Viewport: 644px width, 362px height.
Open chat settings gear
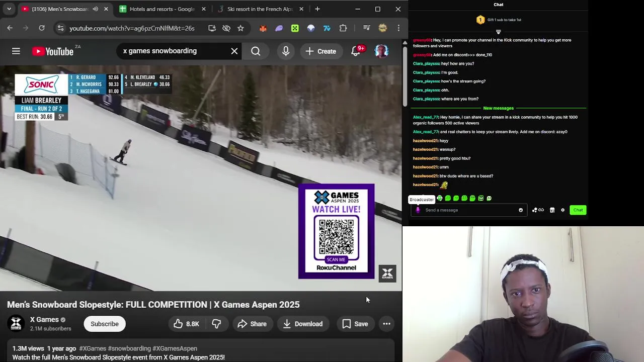tap(562, 210)
